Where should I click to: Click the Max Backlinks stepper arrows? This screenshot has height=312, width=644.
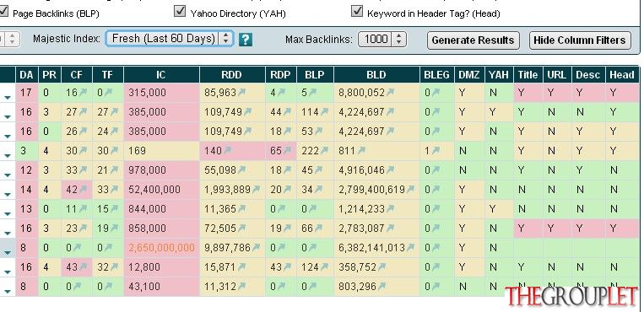coord(398,40)
